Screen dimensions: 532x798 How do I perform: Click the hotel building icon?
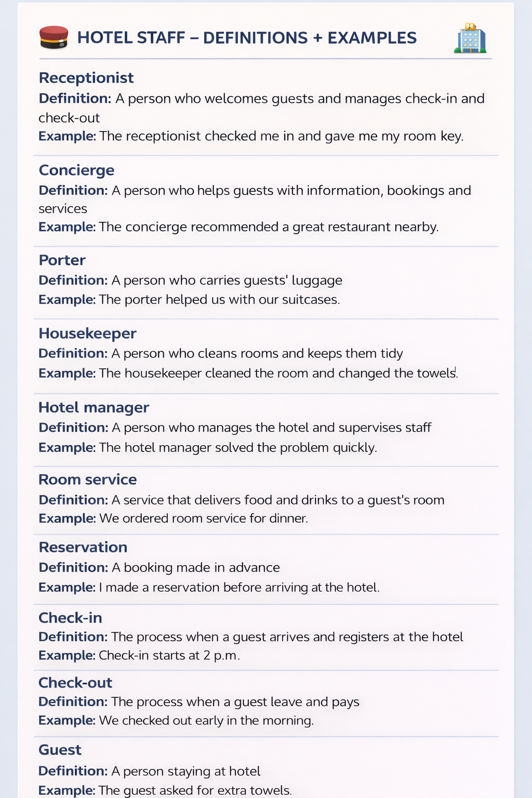tap(470, 38)
